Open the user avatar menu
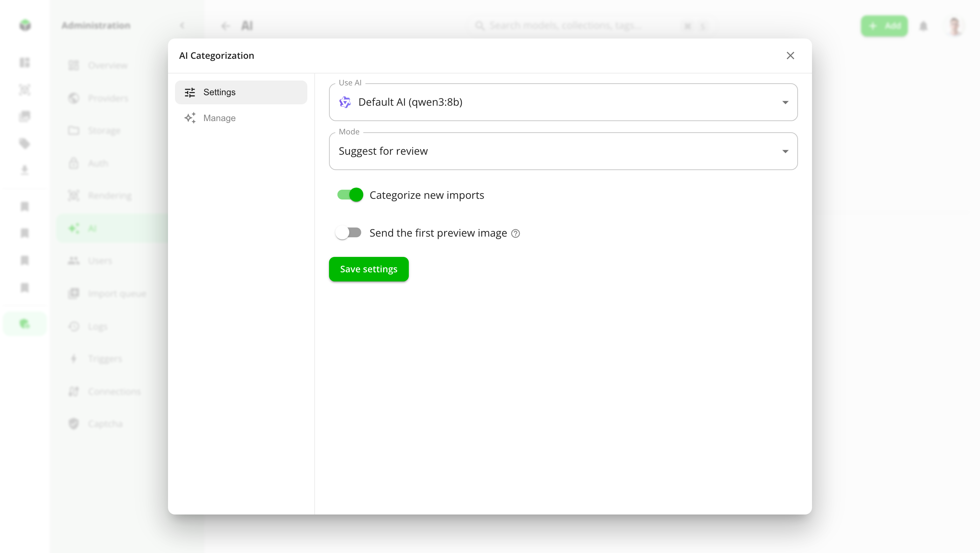Screen dimensions: 980x553 point(954,26)
